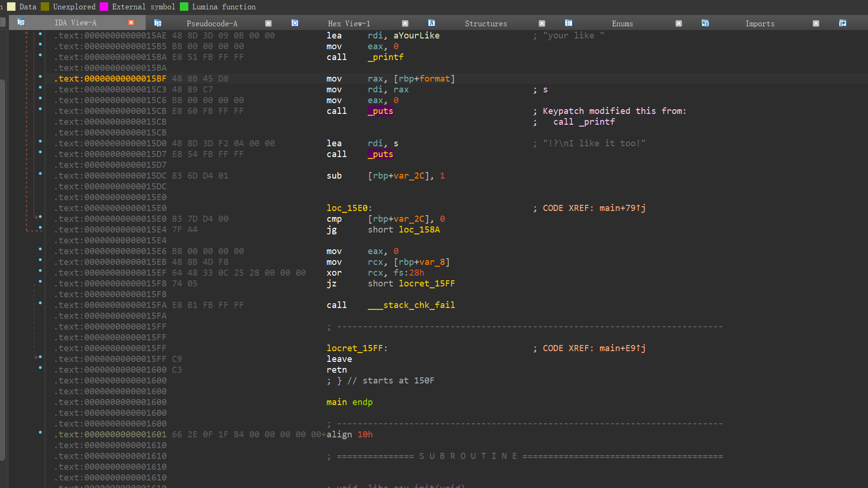Click the tab icon right of Imports
Image resolution: width=868 pixels, height=488 pixels.
click(x=842, y=23)
